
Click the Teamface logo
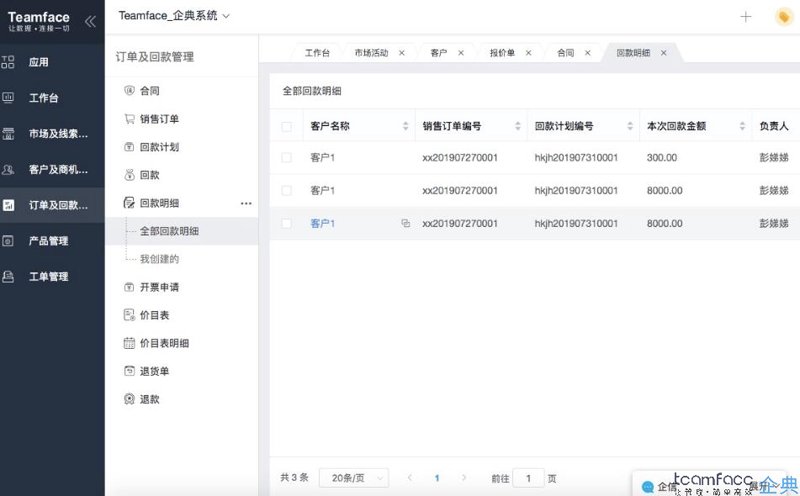(x=39, y=21)
